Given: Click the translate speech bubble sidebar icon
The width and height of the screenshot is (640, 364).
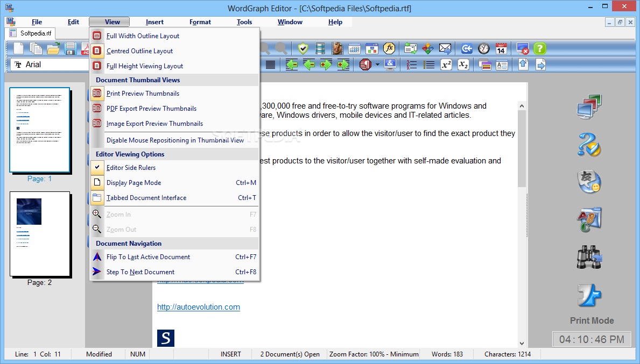Looking at the screenshot, I should pyautogui.click(x=589, y=182).
